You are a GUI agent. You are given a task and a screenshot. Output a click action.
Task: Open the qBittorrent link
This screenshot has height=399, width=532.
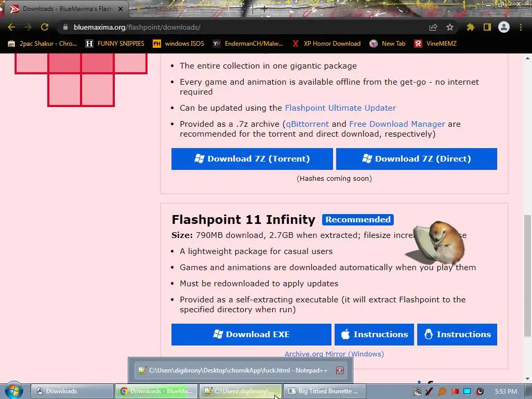[308, 124]
